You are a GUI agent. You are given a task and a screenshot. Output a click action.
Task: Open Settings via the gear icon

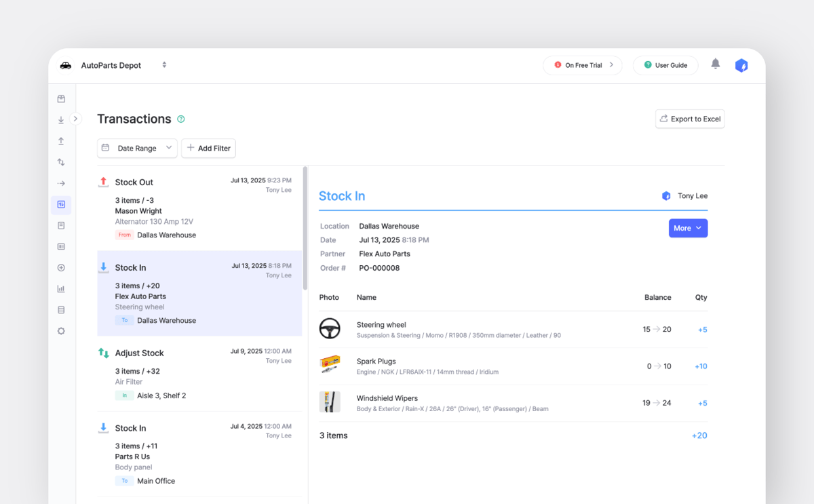click(61, 331)
